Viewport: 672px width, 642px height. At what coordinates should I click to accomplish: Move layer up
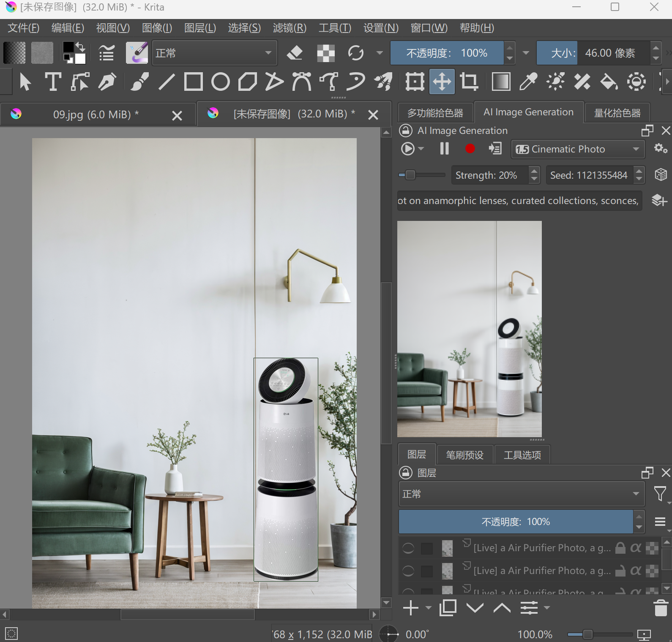[x=502, y=608]
